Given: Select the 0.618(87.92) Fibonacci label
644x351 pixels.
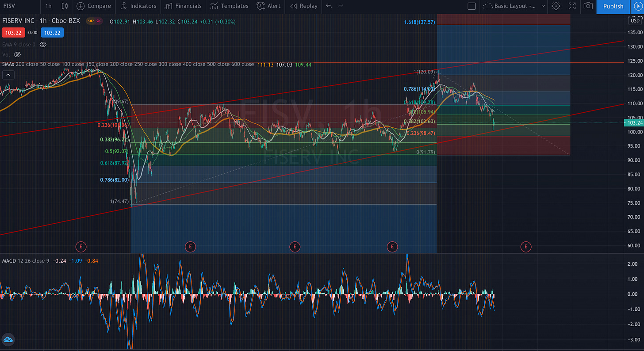Looking at the screenshot, I should coord(113,163).
